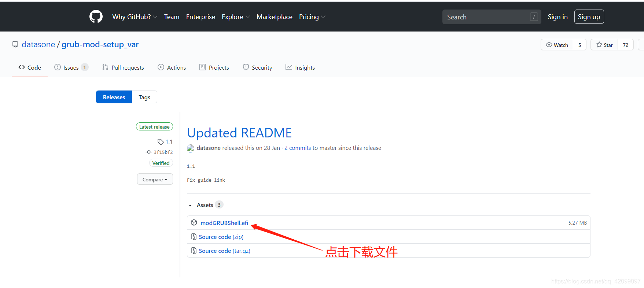Click the Watch button

point(557,45)
